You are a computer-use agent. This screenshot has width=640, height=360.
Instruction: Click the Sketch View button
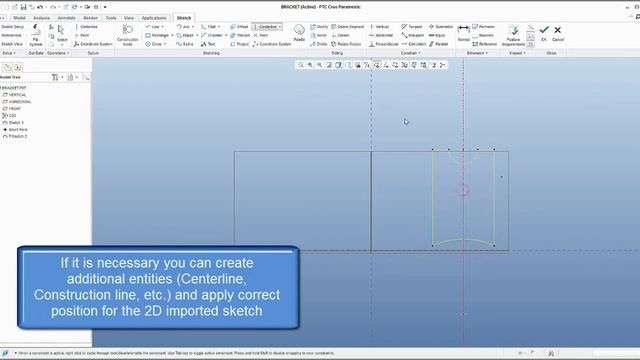coord(12,44)
